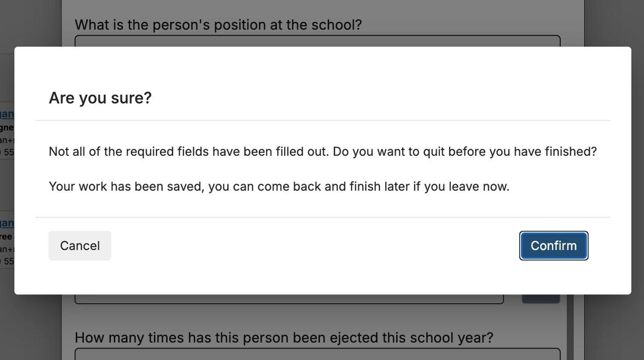The height and width of the screenshot is (360, 644).
Task: Focus the ejection count input field
Action: [x=317, y=353]
